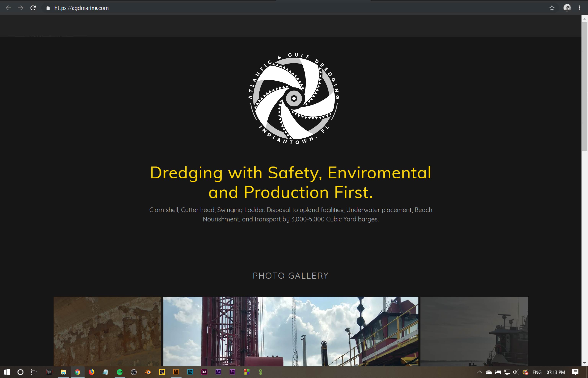The image size is (588, 378).
Task: Open Photoshop from the taskbar
Action: click(190, 372)
